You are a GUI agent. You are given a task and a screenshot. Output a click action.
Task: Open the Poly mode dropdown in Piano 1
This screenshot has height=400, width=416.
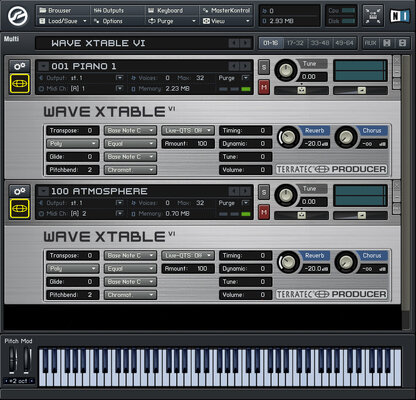pyautogui.click(x=72, y=144)
